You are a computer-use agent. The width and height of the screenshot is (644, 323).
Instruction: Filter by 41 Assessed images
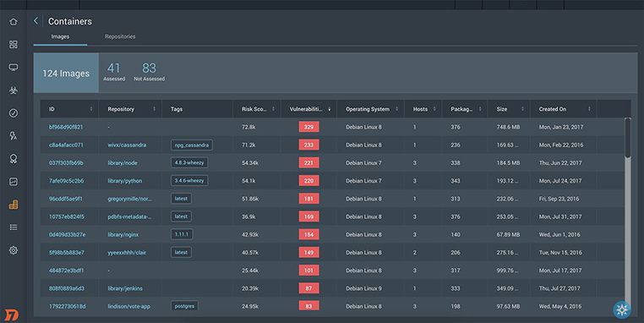[114, 72]
